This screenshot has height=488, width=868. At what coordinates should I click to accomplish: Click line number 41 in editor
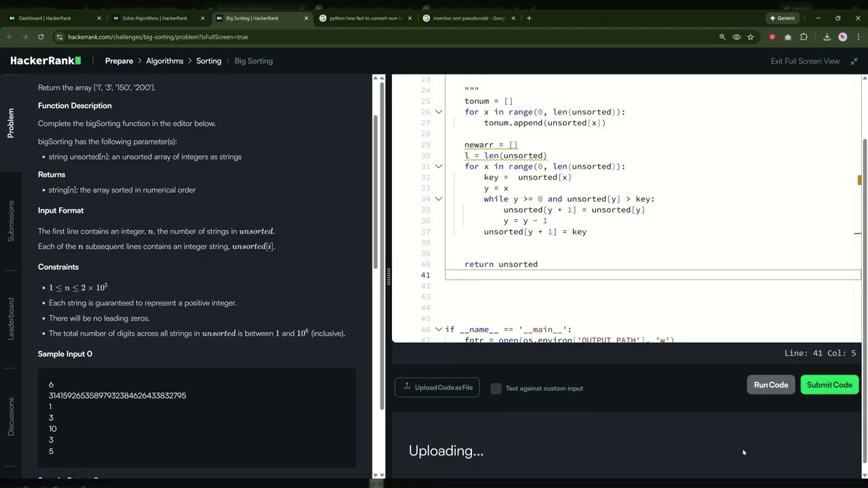(x=425, y=275)
